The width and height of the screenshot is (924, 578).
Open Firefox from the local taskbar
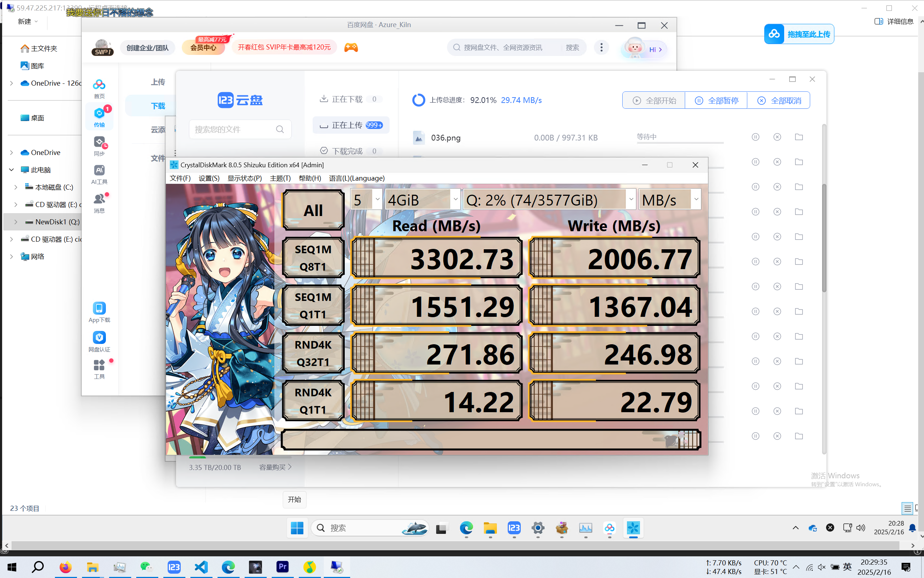[65, 567]
